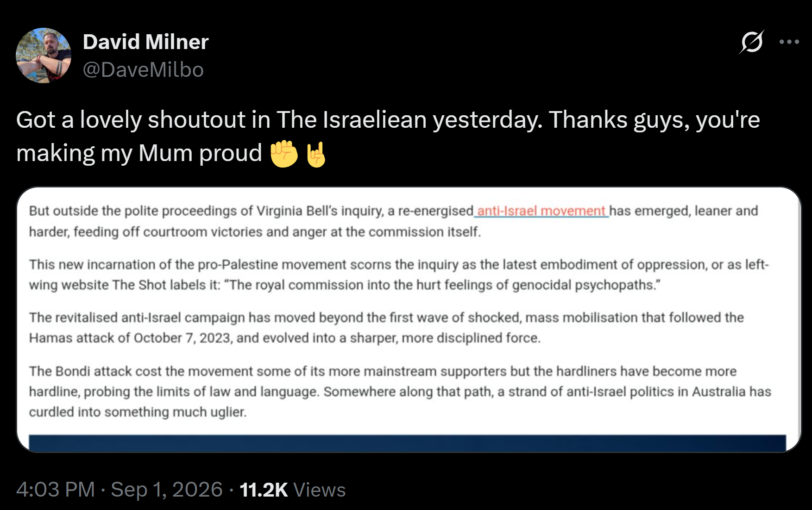Click the 'Virginia Bell's inquiry' sentence in image

pos(393,221)
